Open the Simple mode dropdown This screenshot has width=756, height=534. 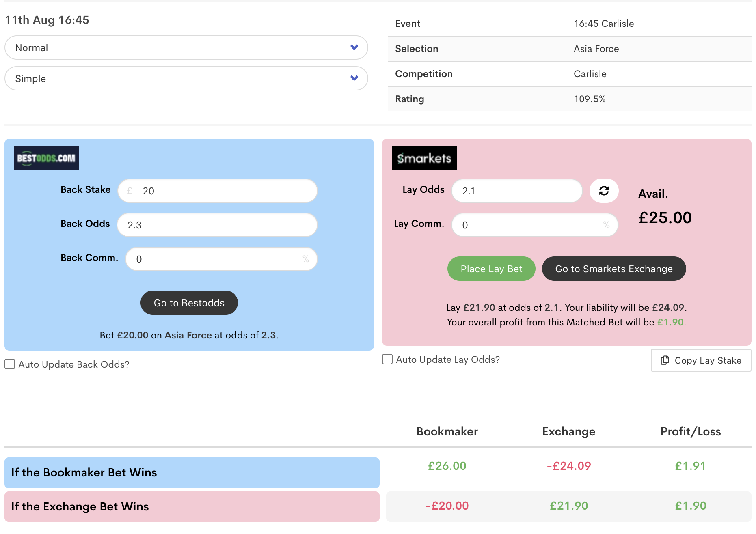pos(186,78)
